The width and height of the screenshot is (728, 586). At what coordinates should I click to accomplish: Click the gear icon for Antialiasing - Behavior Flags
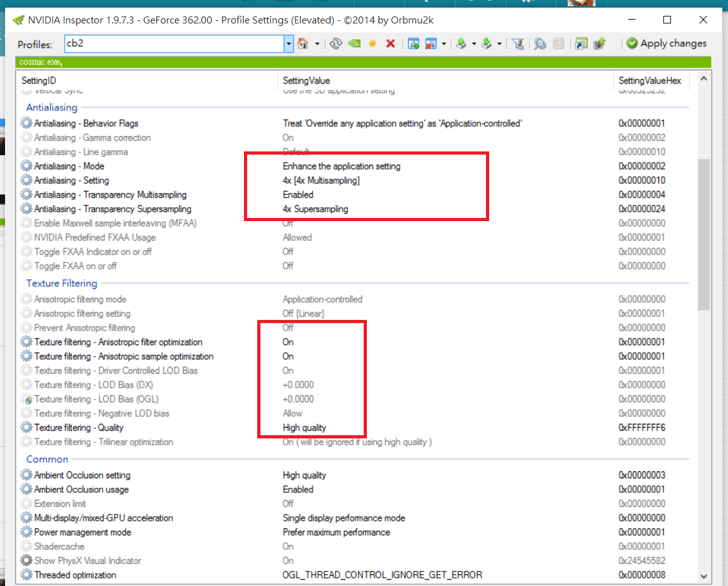coord(27,123)
